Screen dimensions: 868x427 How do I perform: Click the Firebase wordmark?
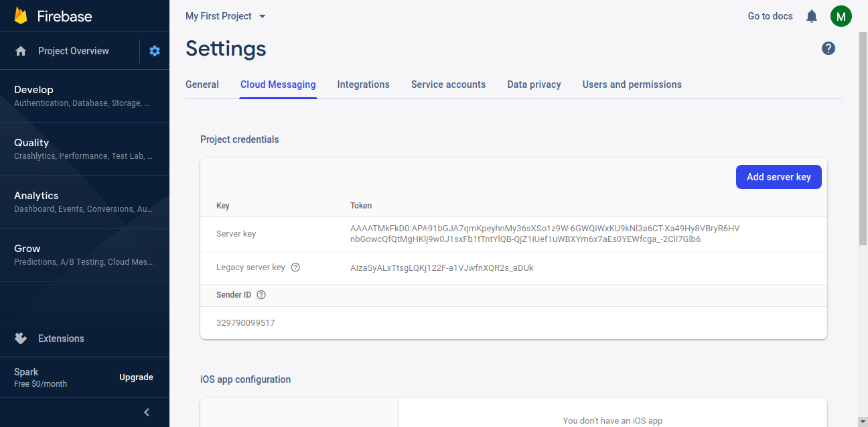tap(65, 17)
